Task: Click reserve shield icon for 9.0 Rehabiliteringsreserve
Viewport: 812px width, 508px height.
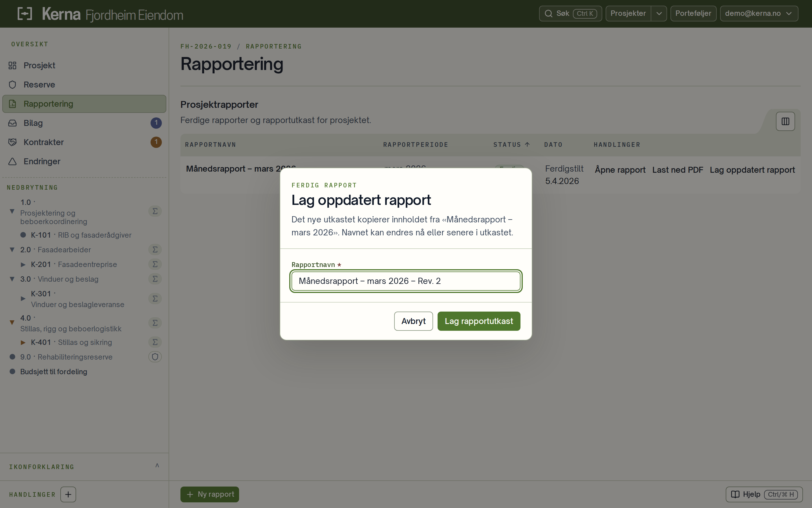Action: click(x=155, y=357)
